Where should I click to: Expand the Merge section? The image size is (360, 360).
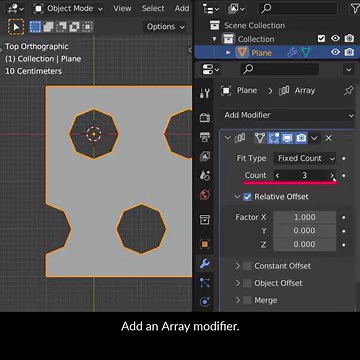click(238, 300)
